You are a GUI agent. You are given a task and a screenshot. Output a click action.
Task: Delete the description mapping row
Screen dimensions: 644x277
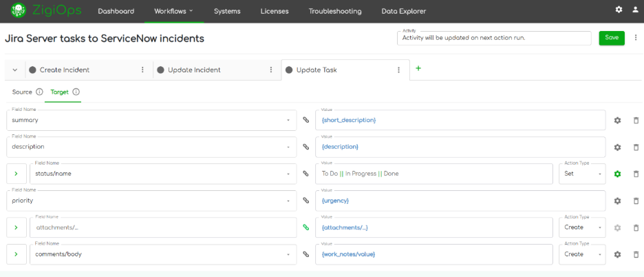[636, 147]
